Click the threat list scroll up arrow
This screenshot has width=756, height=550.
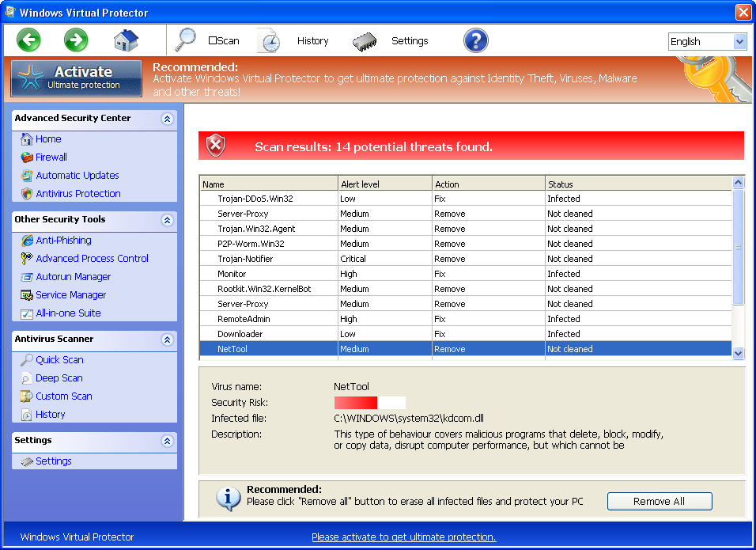(738, 182)
